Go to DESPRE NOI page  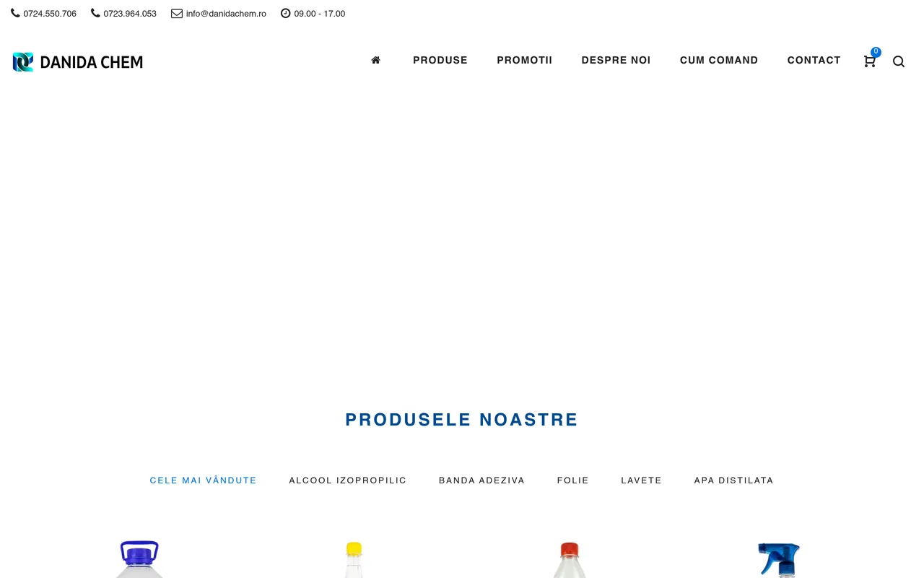click(x=616, y=60)
